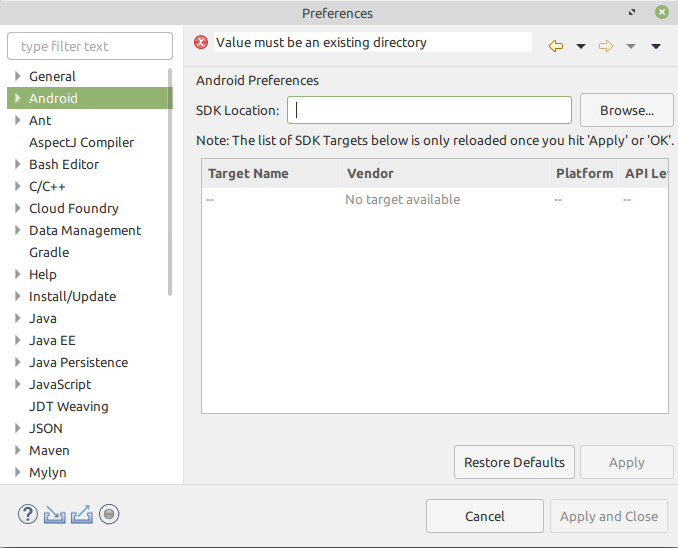This screenshot has height=548, width=678.
Task: Select JavaScript preferences page
Action: point(60,385)
